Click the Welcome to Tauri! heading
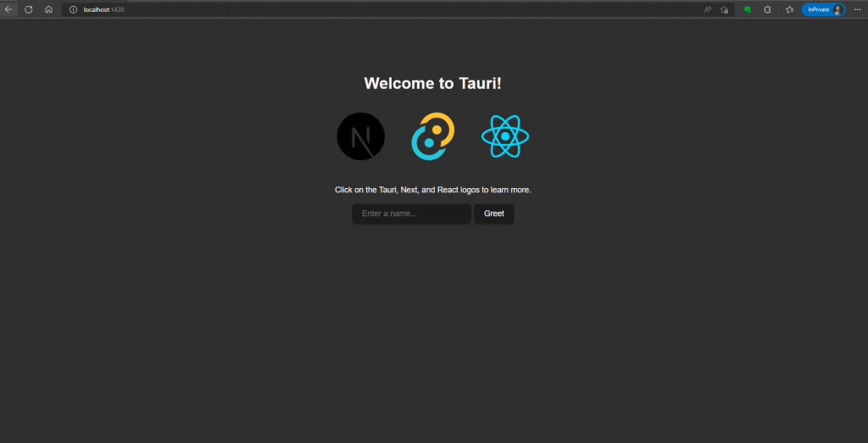The height and width of the screenshot is (443, 868). [433, 83]
